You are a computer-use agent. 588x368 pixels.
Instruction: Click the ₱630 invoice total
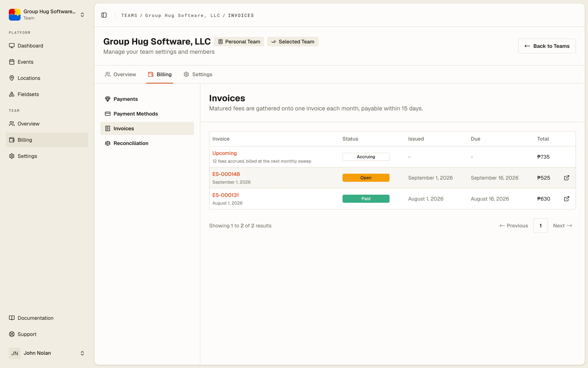(543, 199)
